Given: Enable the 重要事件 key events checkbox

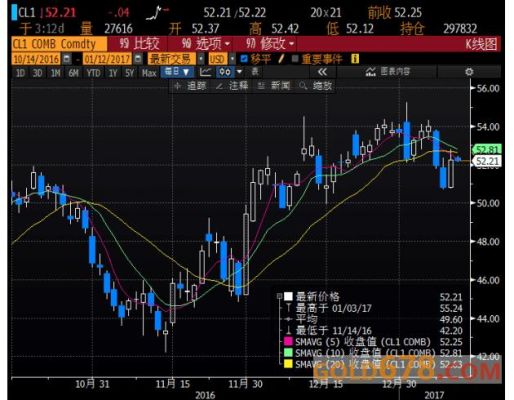Looking at the screenshot, I should 295,59.
